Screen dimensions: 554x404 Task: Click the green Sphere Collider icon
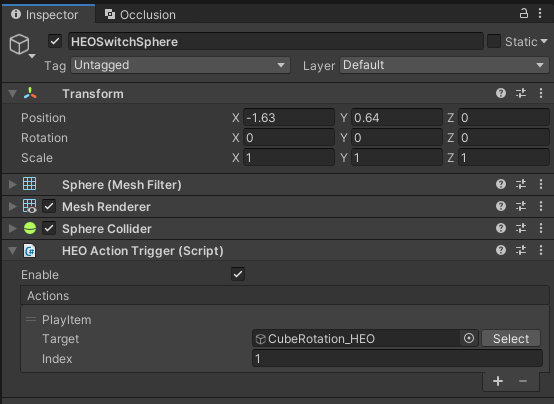coord(30,228)
